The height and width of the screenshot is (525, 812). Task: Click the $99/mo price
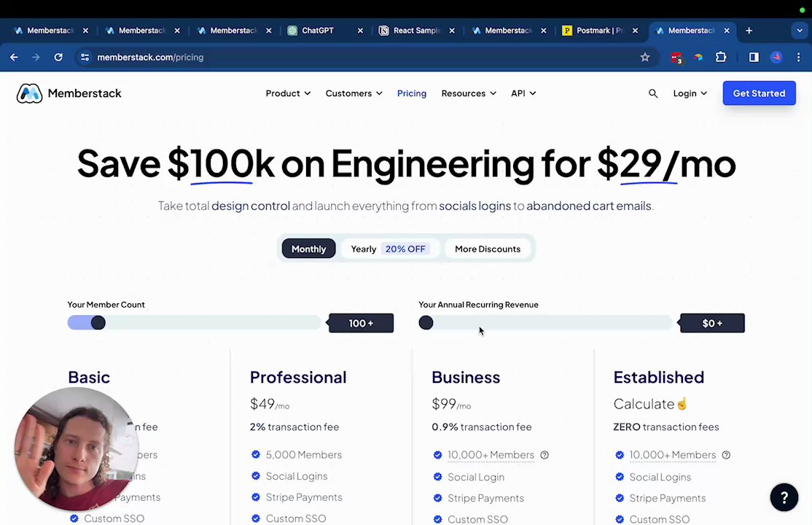click(x=451, y=404)
